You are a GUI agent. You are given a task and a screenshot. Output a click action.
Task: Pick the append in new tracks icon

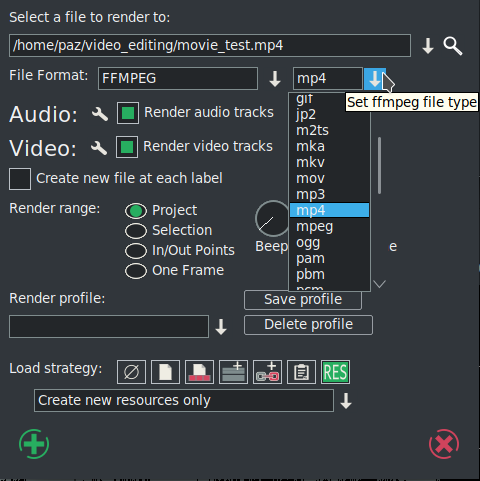233,372
